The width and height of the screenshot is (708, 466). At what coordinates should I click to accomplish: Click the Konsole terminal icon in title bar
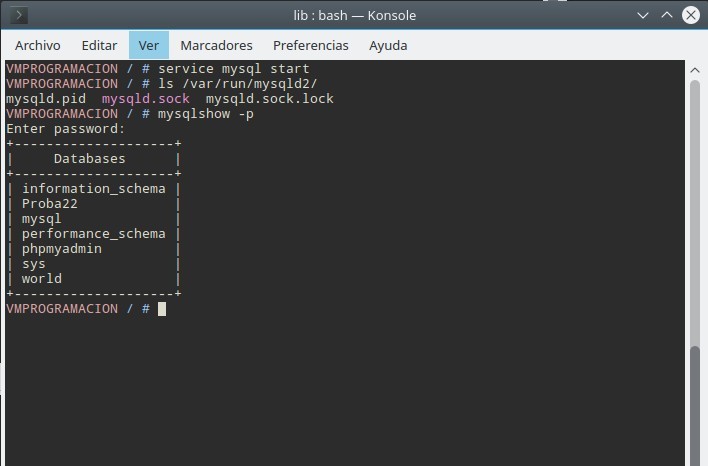(x=19, y=15)
